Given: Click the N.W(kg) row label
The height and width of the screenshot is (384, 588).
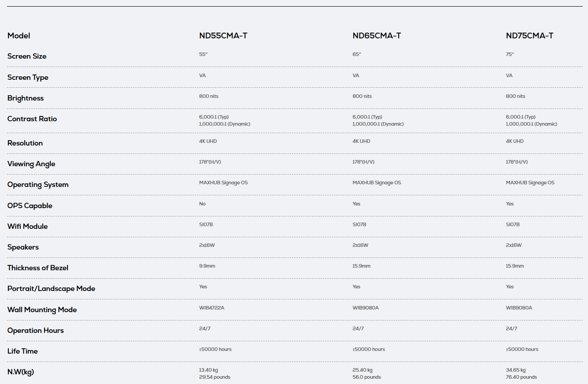Looking at the screenshot, I should tap(21, 372).
